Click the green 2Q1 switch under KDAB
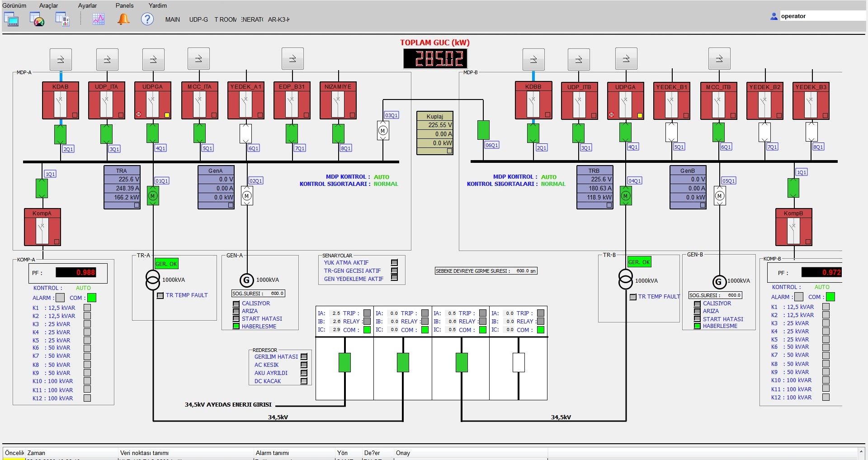This screenshot has height=460, width=868. coord(61,134)
